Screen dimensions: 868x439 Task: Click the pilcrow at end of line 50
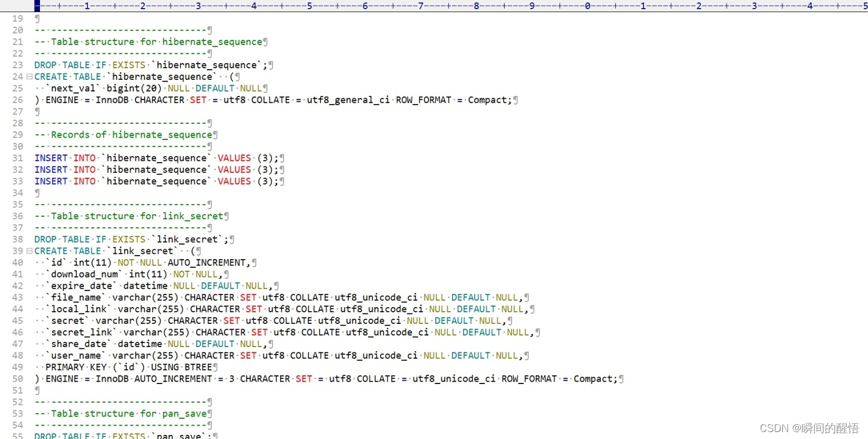[620, 378]
